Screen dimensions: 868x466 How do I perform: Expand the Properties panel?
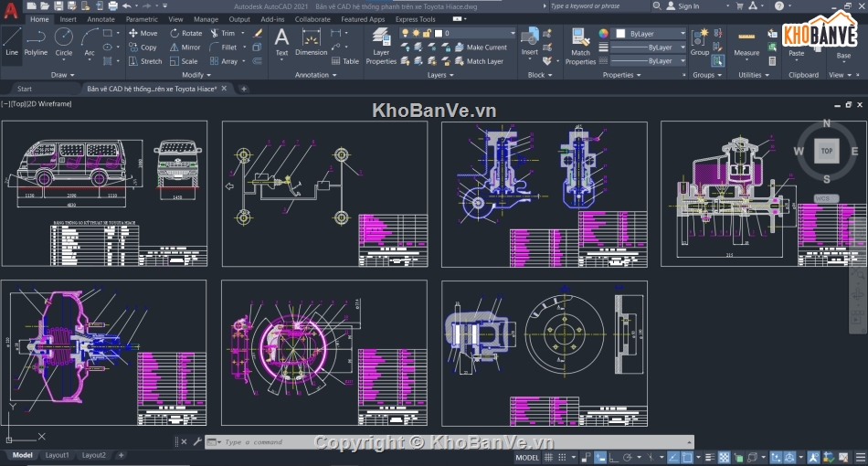coord(621,75)
